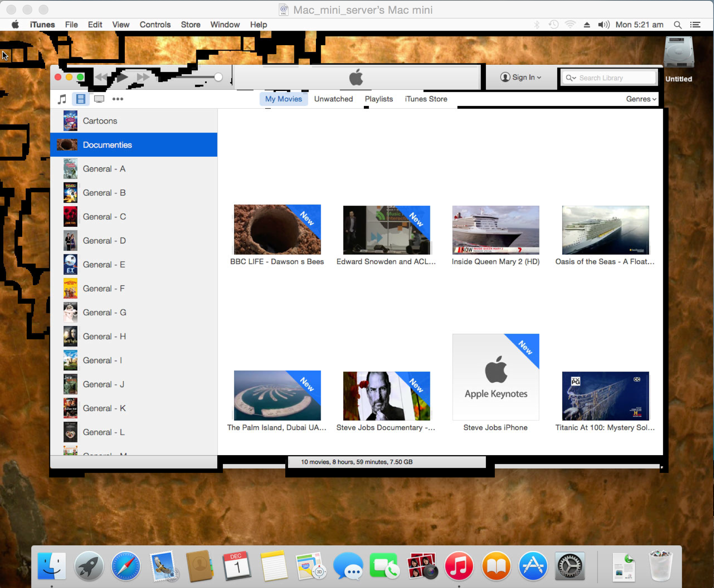Choose General - B in sidebar
Viewport: 714px width, 588px height.
(134, 193)
